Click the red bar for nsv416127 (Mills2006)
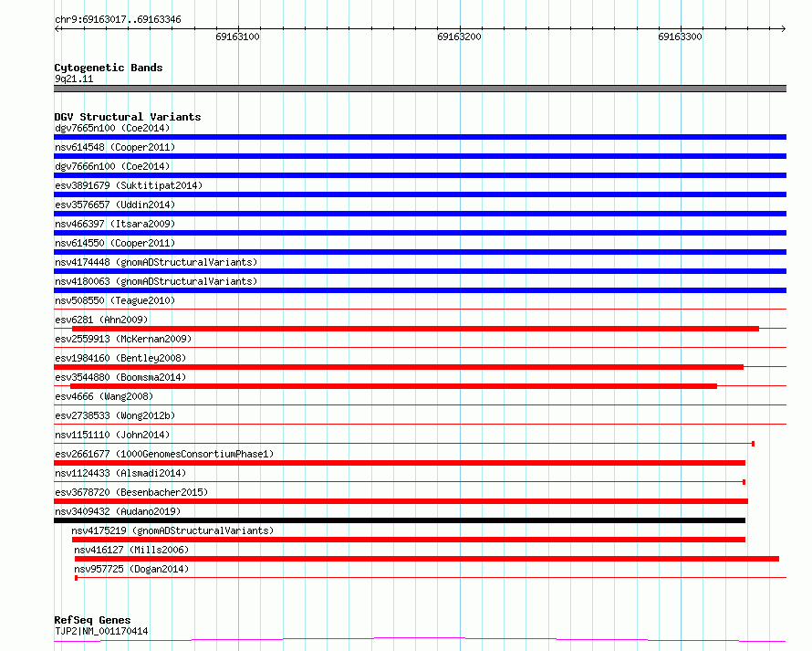Viewport: 812px width, 651px height. pos(427,559)
